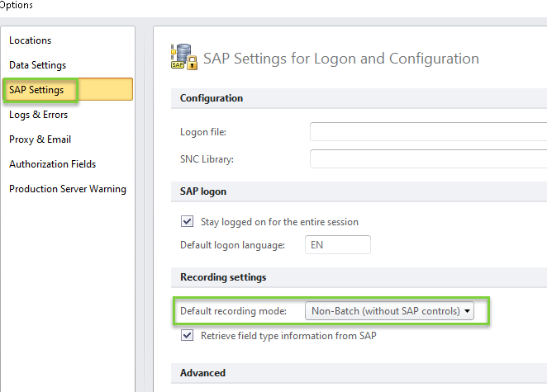Click the SAP logon section header
Image resolution: width=547 pixels, height=392 pixels.
coord(203,191)
